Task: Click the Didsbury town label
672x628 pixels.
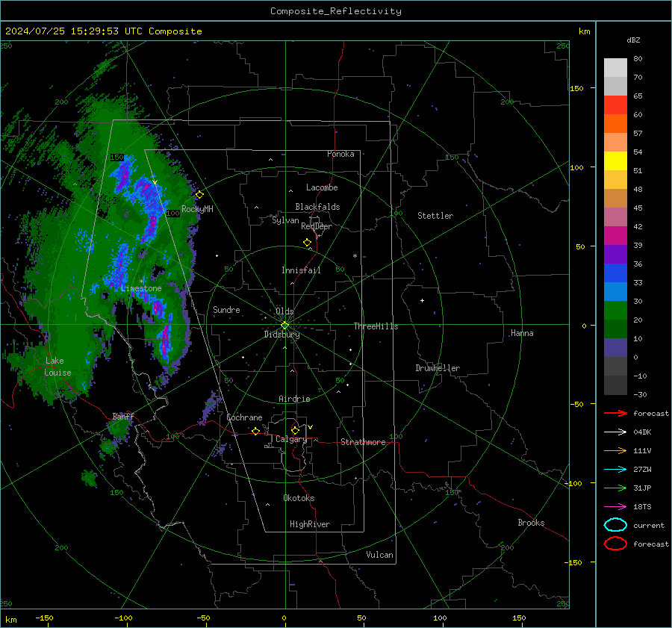Action: [x=282, y=335]
